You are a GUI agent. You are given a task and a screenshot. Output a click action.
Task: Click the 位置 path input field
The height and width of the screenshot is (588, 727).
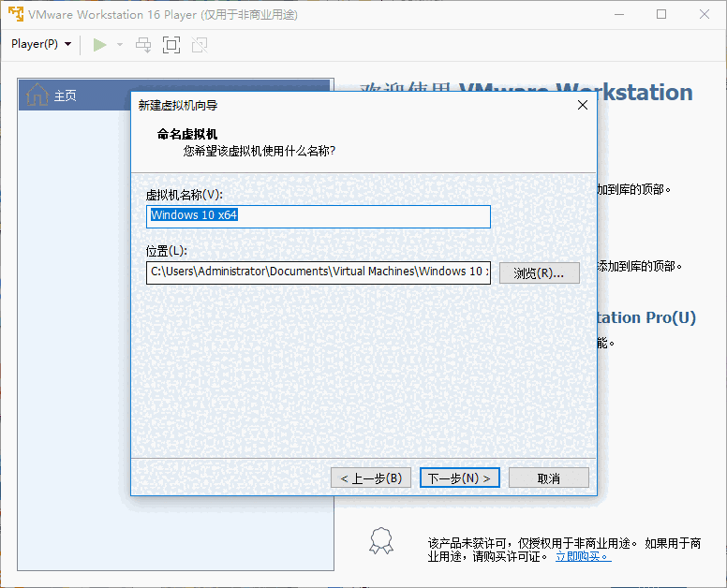coord(319,272)
